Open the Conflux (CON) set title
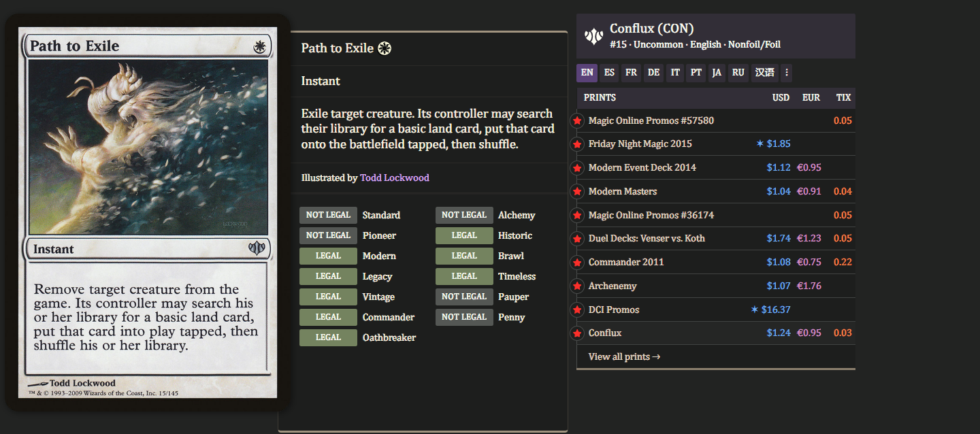 pos(651,29)
